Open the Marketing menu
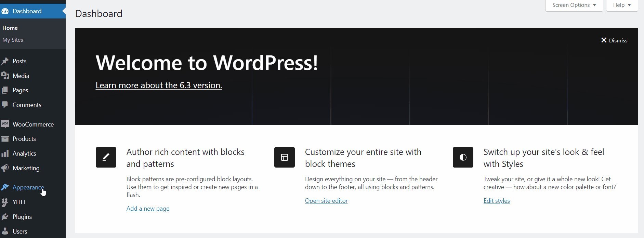Viewport: 644px width, 238px height. pyautogui.click(x=33, y=168)
